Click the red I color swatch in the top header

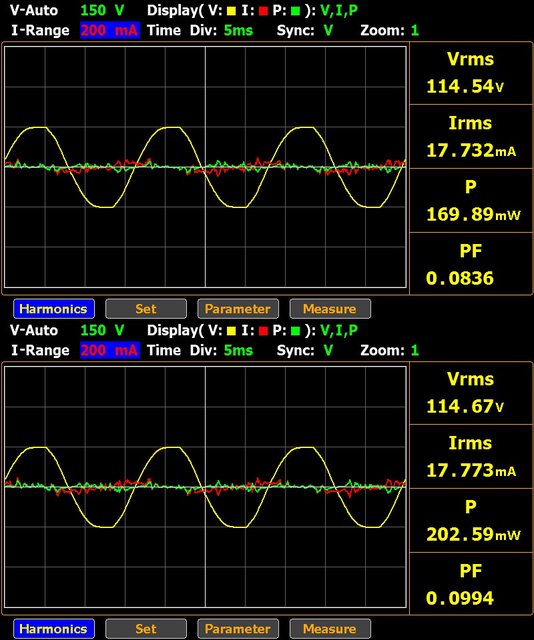[263, 11]
